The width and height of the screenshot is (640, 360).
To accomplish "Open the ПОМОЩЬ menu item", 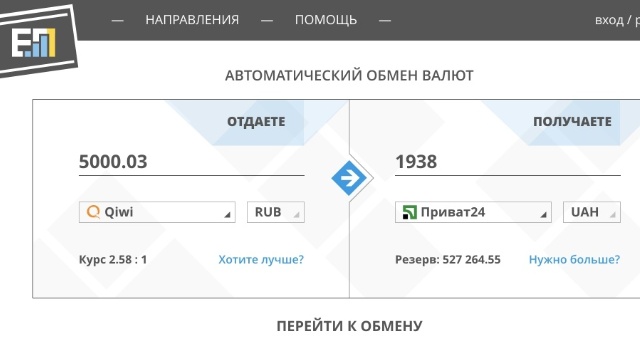I will pyautogui.click(x=326, y=20).
